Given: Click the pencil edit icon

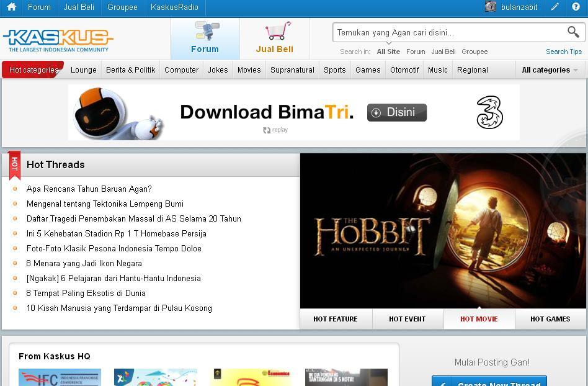Looking at the screenshot, I should point(555,7).
